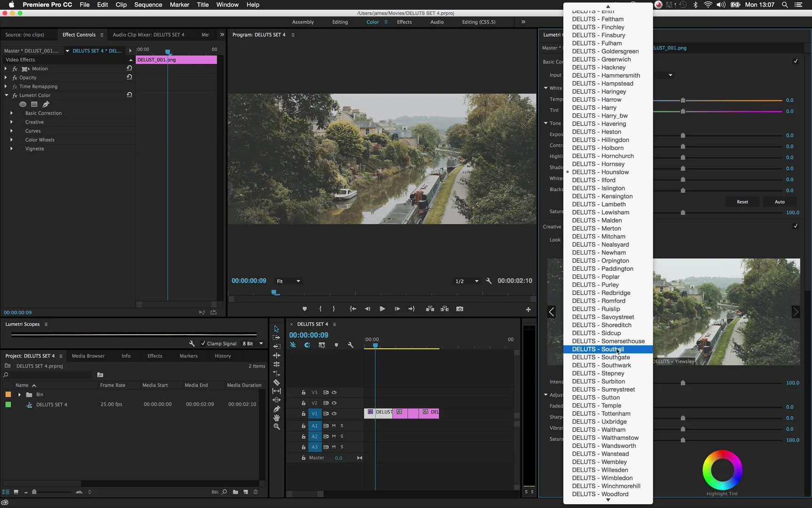This screenshot has height=508, width=812.
Task: Open the Fit zoom level dropdown
Action: click(288, 281)
